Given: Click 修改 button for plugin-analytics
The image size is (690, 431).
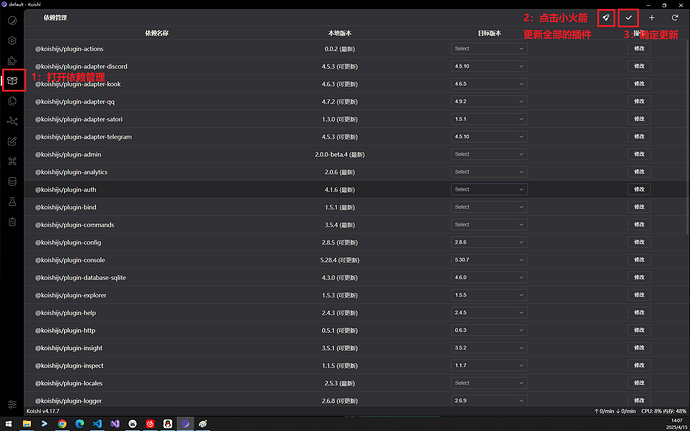Looking at the screenshot, I should click(639, 172).
